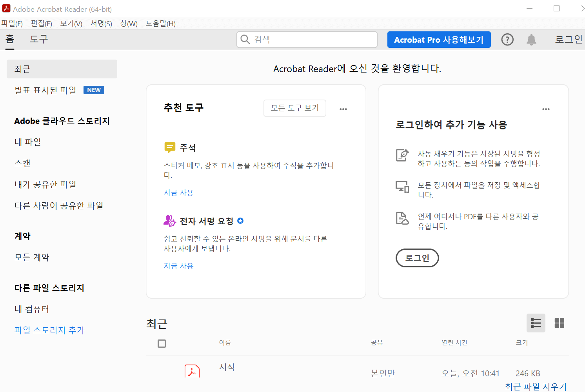Click the 본인만 sharing value

pos(383,374)
